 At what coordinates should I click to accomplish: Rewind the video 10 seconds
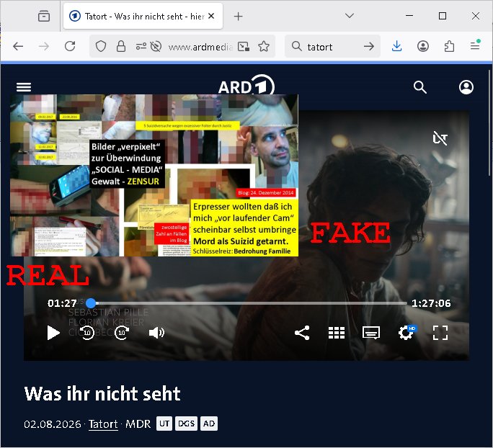(x=87, y=333)
